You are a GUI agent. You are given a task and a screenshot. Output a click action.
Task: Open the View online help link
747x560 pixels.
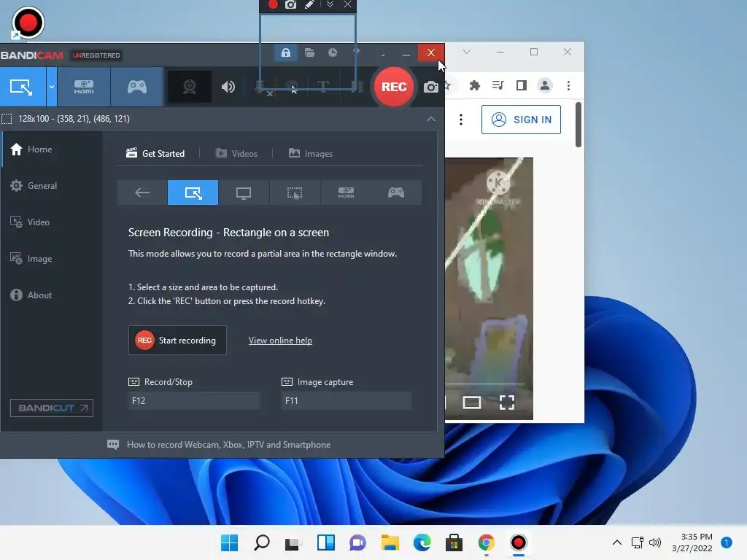280,341
